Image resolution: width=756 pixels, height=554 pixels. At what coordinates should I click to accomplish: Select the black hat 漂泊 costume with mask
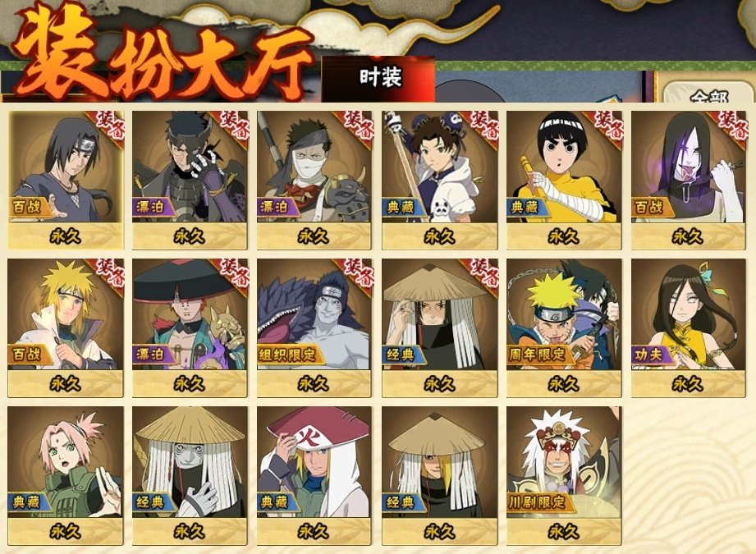pyautogui.click(x=190, y=327)
